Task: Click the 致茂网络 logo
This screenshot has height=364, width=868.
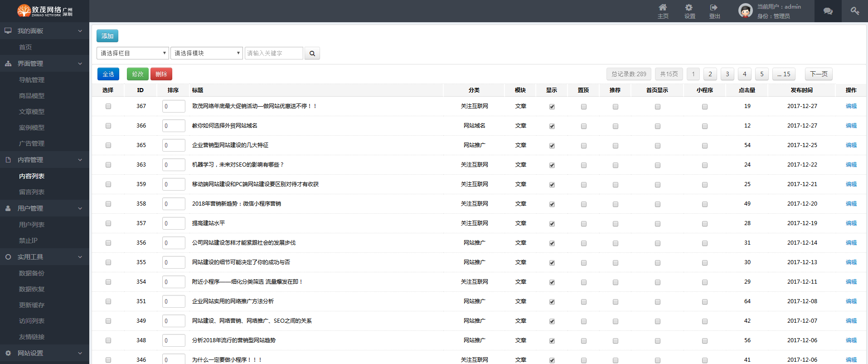Action: [44, 11]
